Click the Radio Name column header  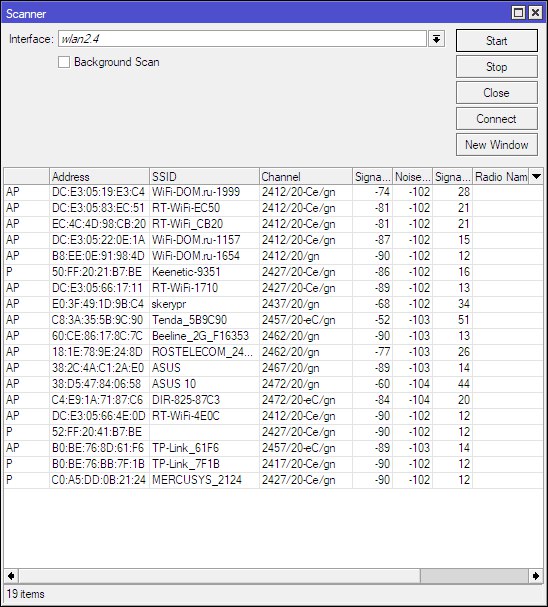click(x=501, y=177)
